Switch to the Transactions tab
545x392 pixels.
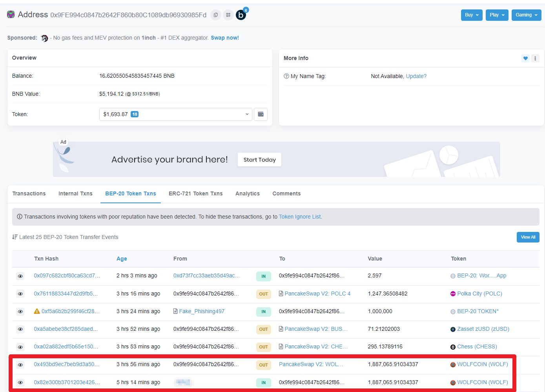(x=29, y=193)
